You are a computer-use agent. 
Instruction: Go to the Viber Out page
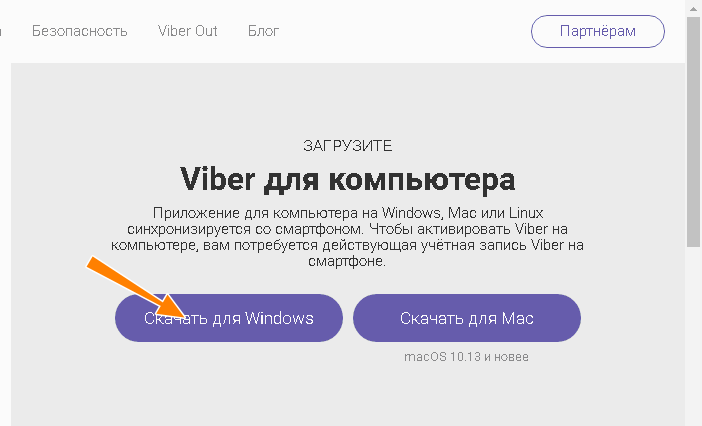click(x=188, y=31)
